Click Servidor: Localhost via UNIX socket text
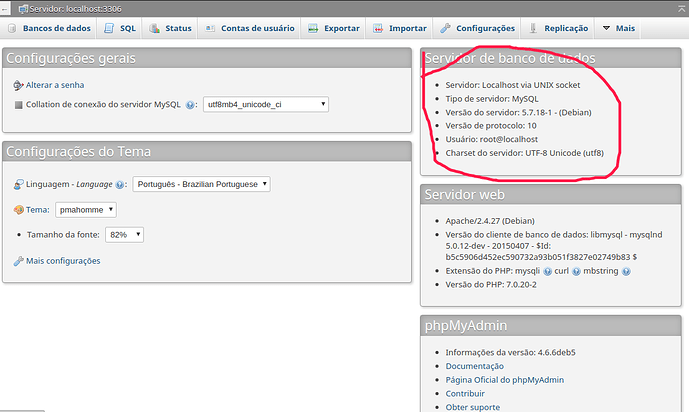 [513, 85]
